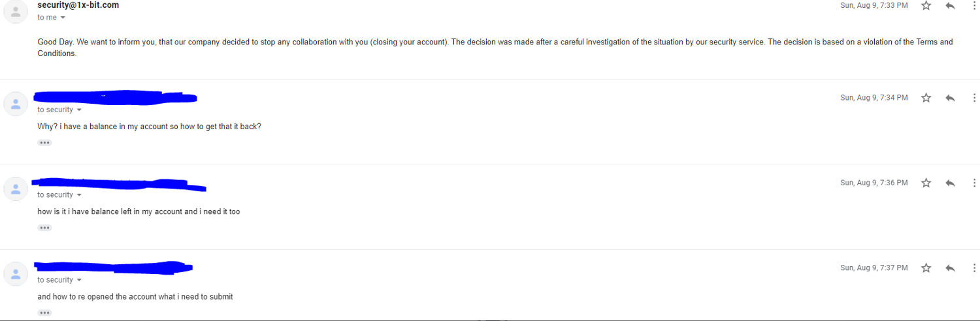Expand 'to security' details on 7:36 PM message

[x=79, y=195]
